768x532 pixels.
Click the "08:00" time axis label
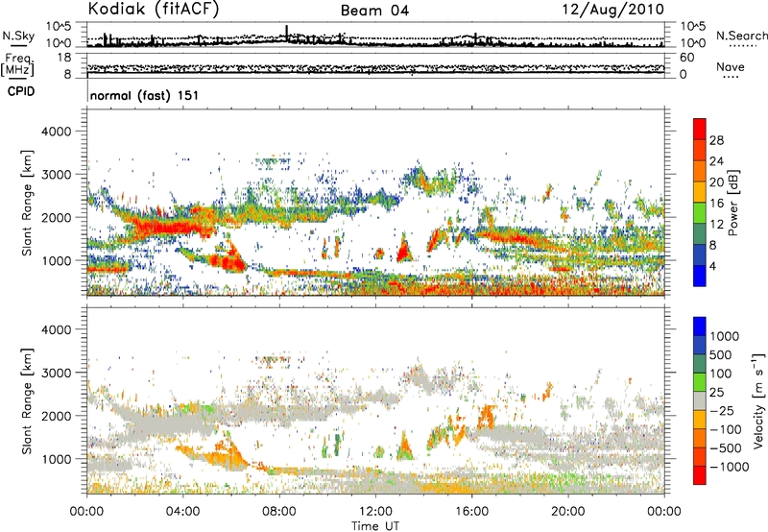pos(278,512)
